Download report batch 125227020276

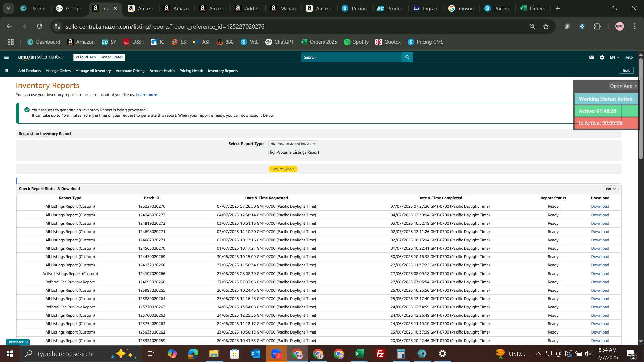[x=600, y=206]
